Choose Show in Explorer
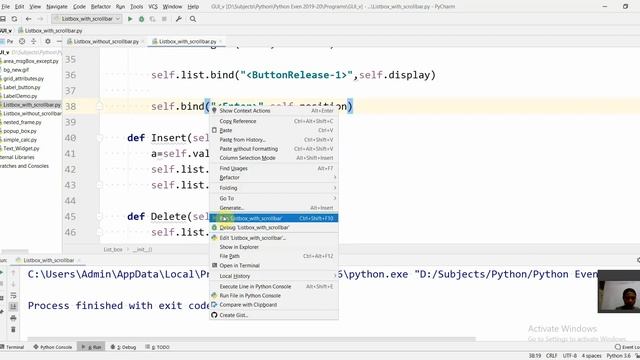The image size is (640, 360). tap(273, 247)
